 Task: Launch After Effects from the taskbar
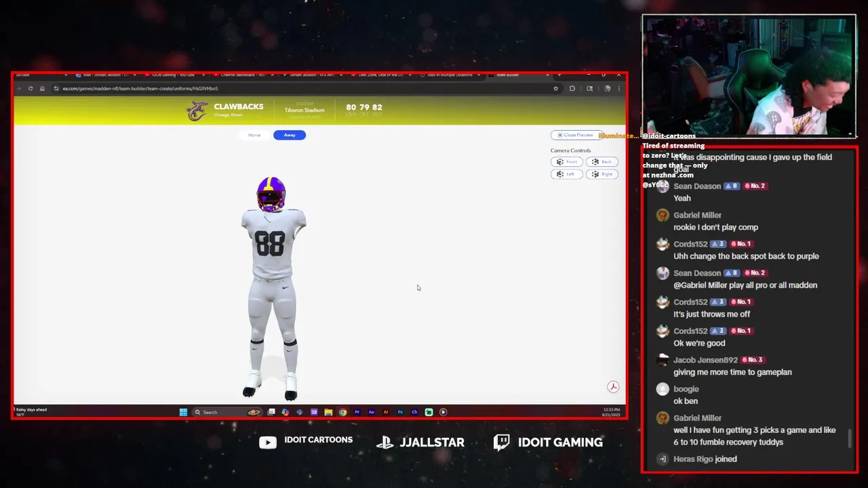click(372, 412)
